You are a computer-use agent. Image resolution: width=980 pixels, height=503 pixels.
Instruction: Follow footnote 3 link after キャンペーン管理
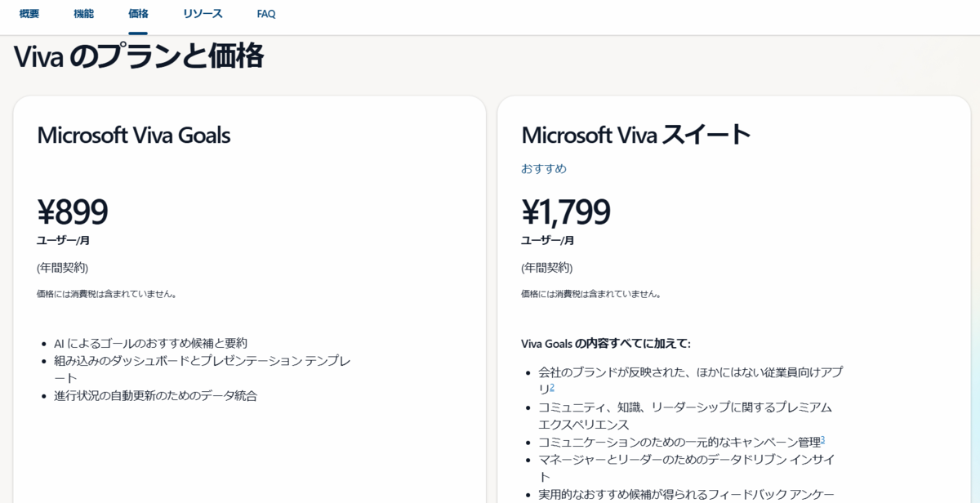click(822, 440)
